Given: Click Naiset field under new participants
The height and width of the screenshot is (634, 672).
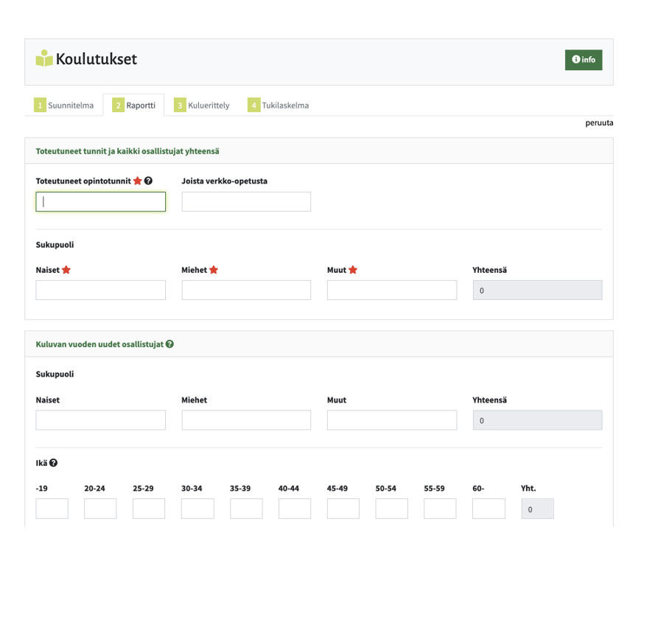Looking at the screenshot, I should 101,420.
